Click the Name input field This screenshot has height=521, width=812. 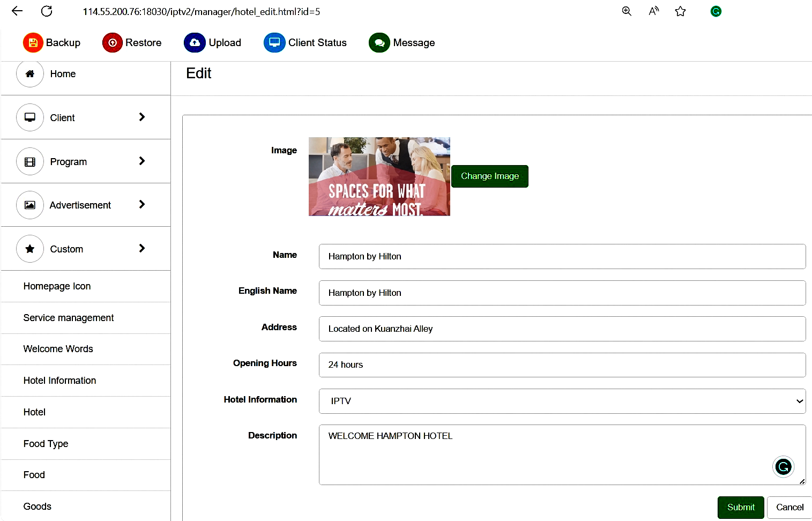click(x=562, y=256)
